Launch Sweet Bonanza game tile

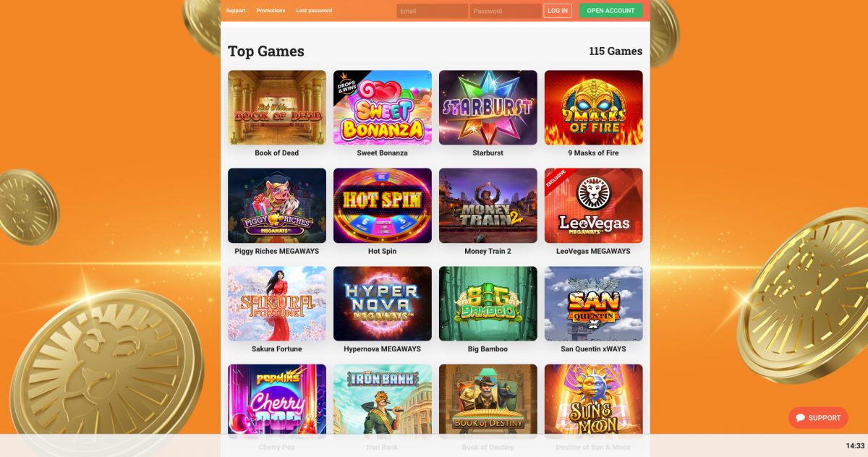point(383,108)
